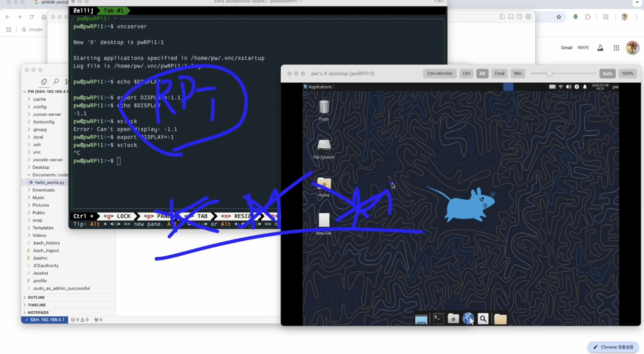Click the VNC zoom scale slider
Viewport: 644px width, 354px height.
tap(549, 73)
